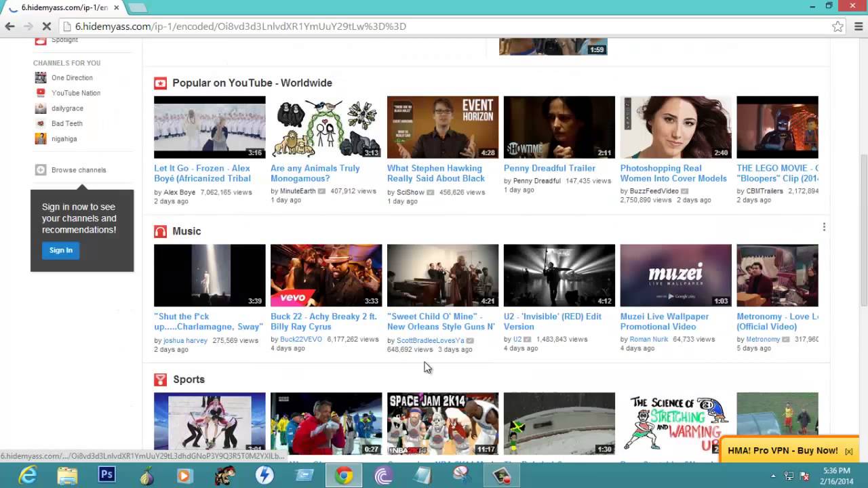Click the Browse channels plus icon
The image size is (868, 488).
(x=41, y=170)
